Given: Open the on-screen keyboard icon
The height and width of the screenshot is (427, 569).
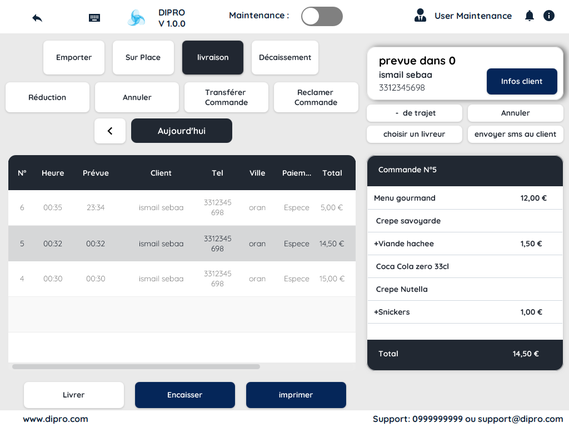Looking at the screenshot, I should click(94, 17).
